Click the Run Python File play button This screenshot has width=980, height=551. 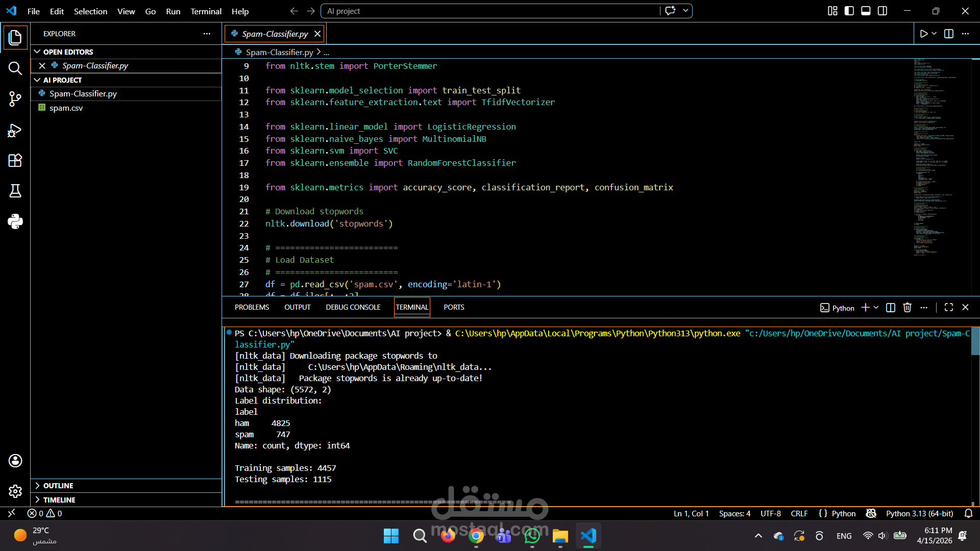click(923, 34)
